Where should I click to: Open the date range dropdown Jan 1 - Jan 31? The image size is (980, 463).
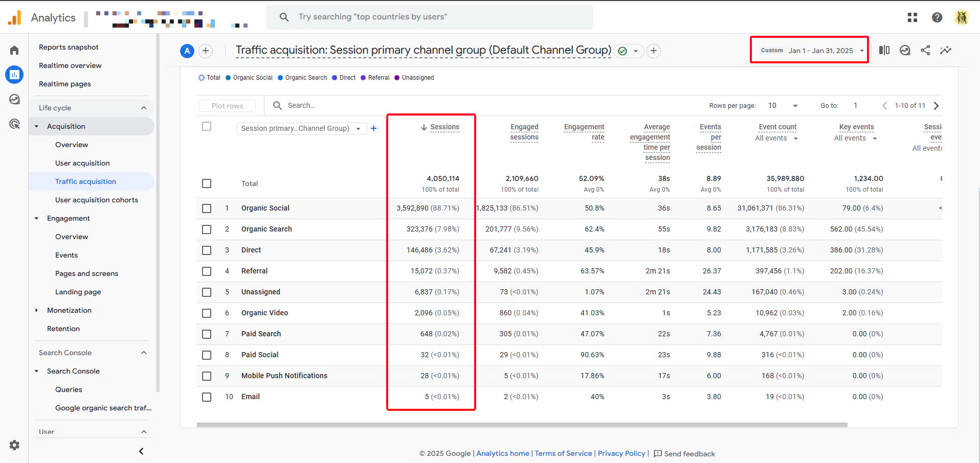coord(812,50)
